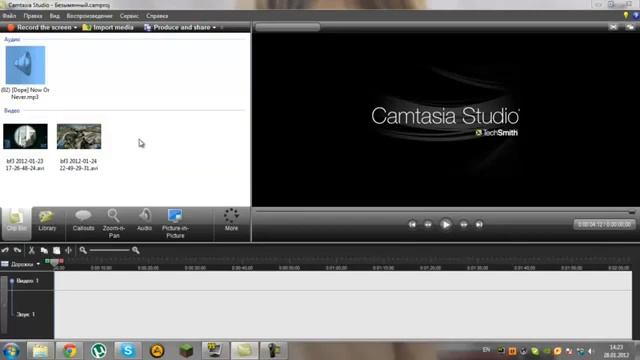640x360 pixels.
Task: Open Google Chrome from taskbar
Action: 69,351
